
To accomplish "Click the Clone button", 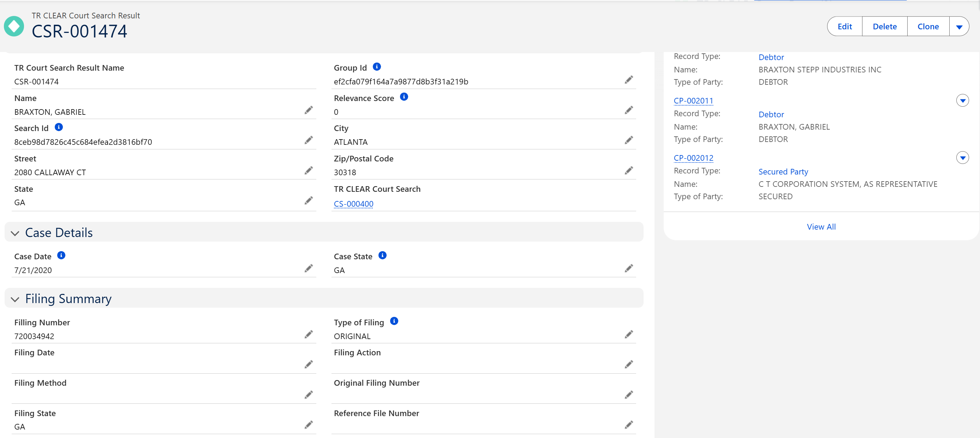I will coord(928,26).
